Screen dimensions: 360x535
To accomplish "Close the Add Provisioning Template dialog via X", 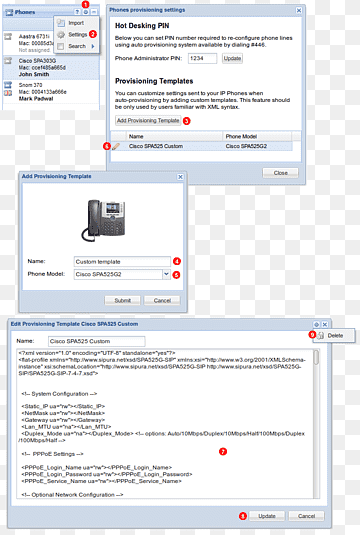I will click(x=181, y=177).
